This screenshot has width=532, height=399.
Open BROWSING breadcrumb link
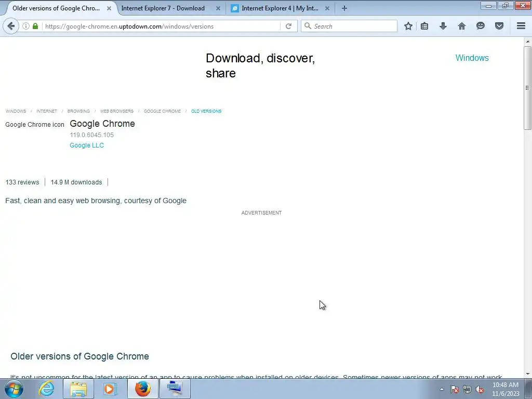point(78,111)
